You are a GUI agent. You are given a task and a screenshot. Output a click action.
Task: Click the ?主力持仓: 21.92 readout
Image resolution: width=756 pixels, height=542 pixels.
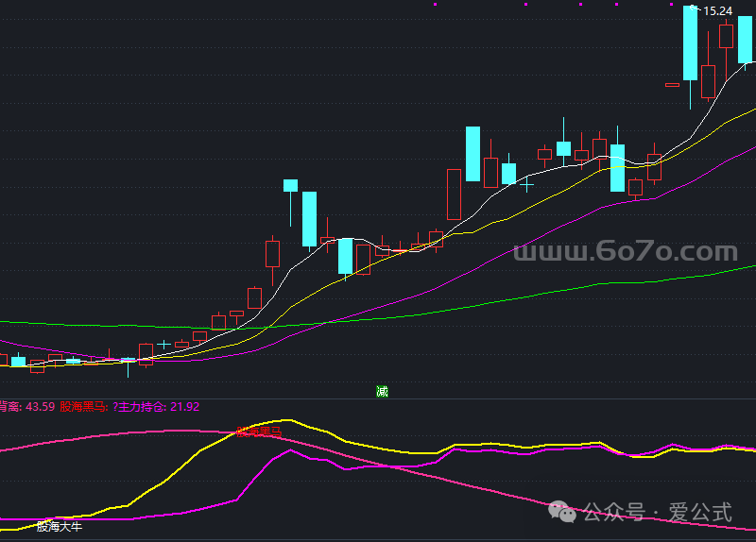[156, 407]
